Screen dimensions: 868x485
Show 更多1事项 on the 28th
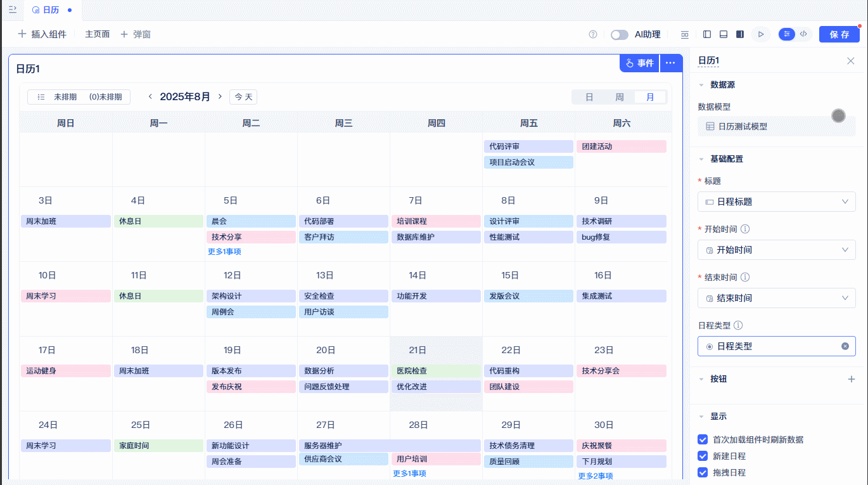click(409, 474)
